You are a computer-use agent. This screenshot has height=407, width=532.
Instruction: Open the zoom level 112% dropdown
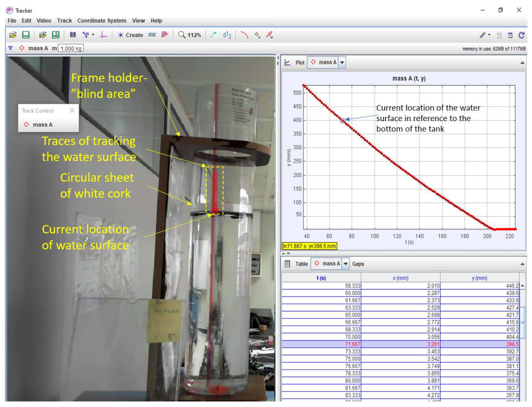194,35
